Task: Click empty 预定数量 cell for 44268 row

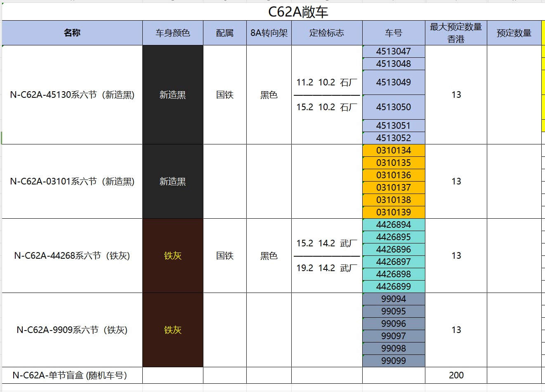Action: 514,256
